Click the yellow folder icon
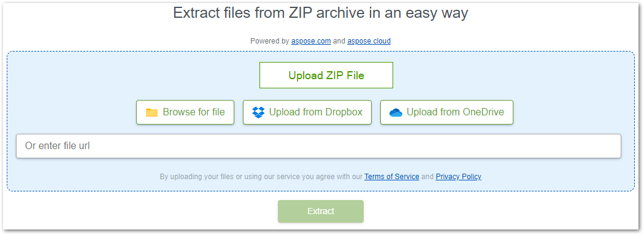The image size is (644, 235). pyautogui.click(x=151, y=112)
